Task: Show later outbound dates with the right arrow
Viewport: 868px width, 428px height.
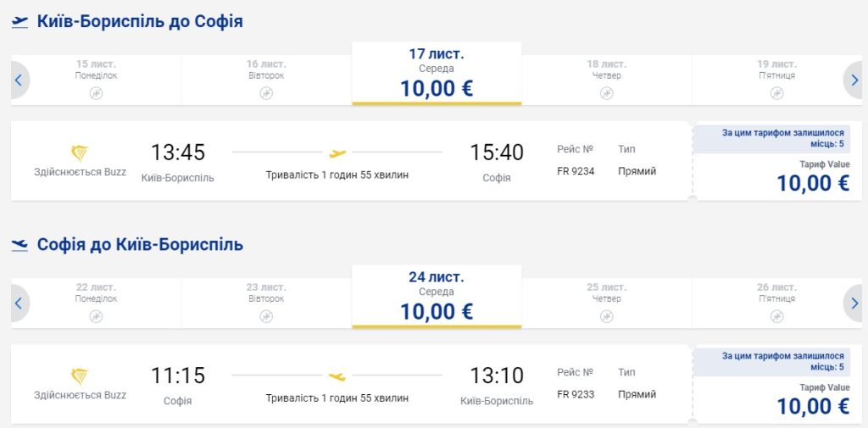Action: coord(853,81)
